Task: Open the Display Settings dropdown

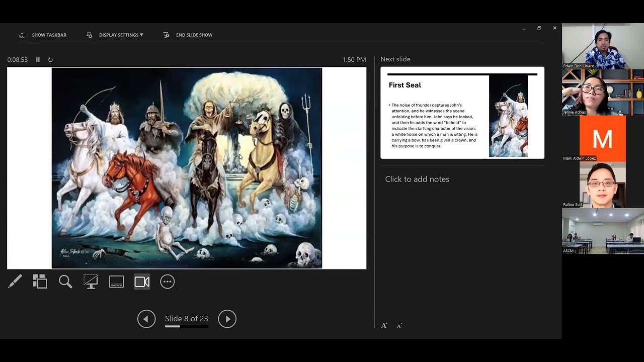Action: [121, 35]
